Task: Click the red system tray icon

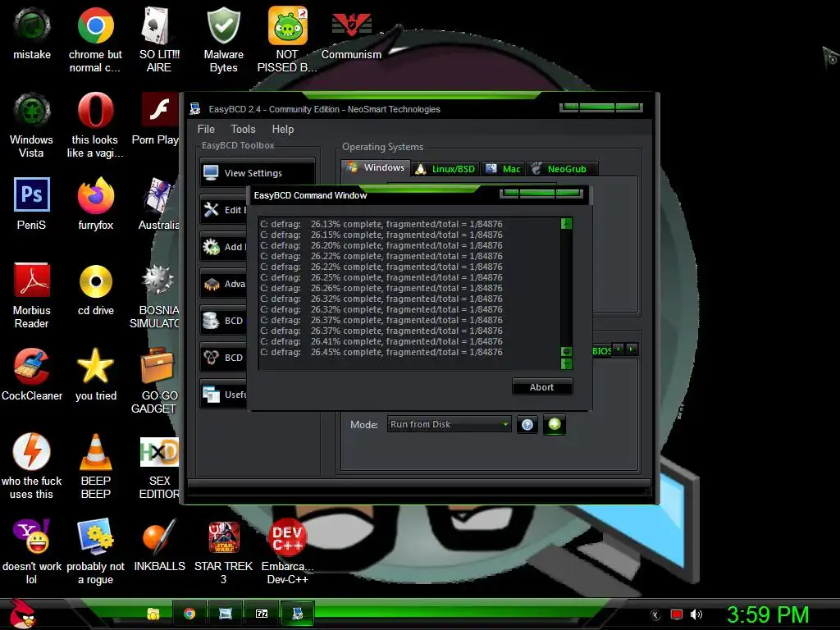Action: point(677,614)
